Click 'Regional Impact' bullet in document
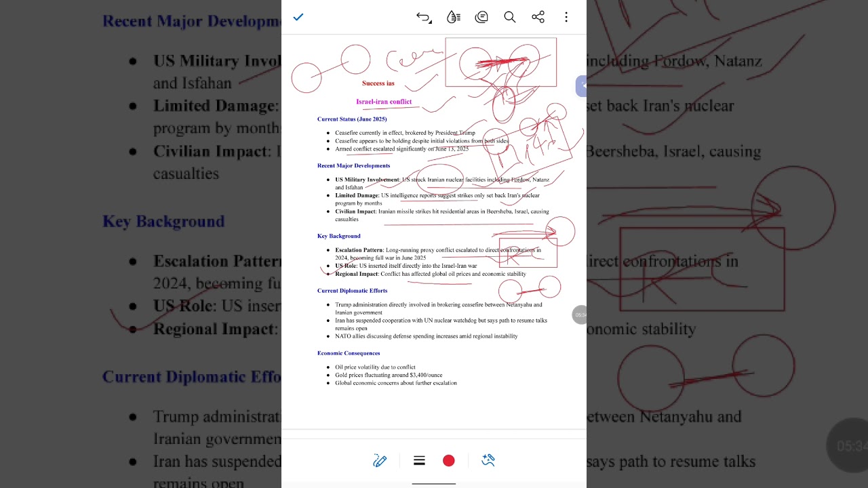Image resolution: width=868 pixels, height=488 pixels. pyautogui.click(x=431, y=274)
